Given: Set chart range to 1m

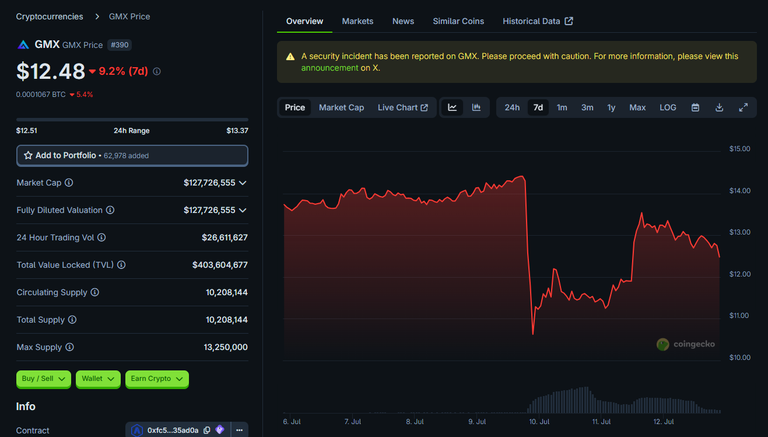Looking at the screenshot, I should point(562,108).
